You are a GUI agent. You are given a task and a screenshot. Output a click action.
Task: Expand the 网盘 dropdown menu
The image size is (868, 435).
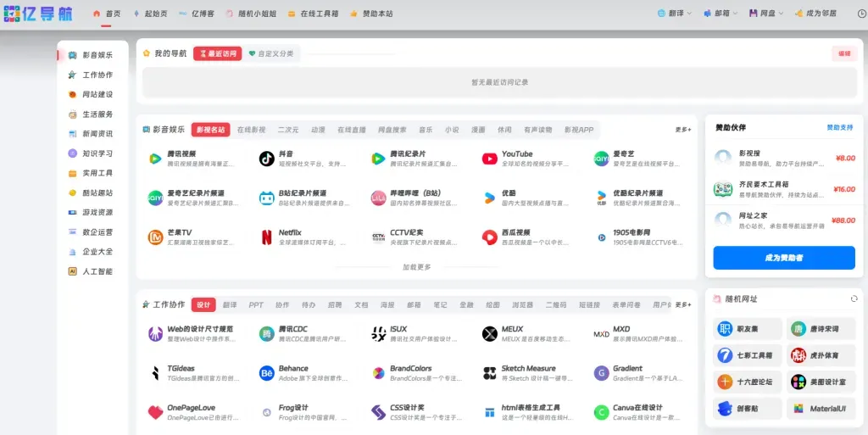click(x=766, y=14)
